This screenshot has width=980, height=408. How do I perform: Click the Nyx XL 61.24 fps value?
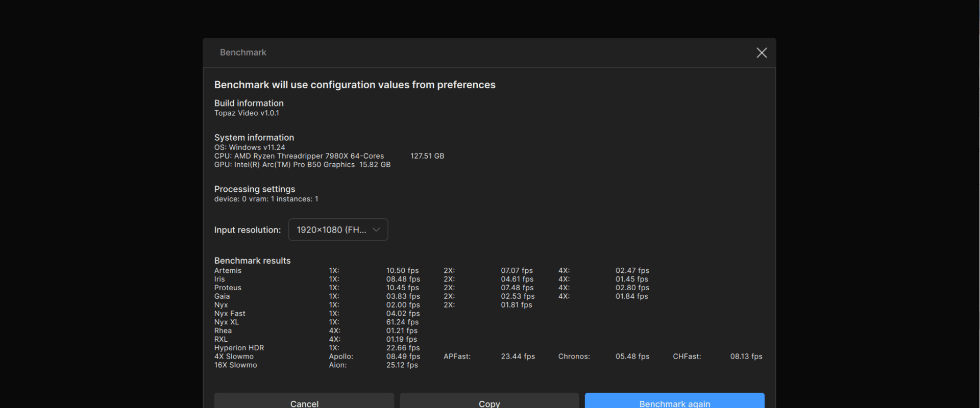(x=402, y=322)
